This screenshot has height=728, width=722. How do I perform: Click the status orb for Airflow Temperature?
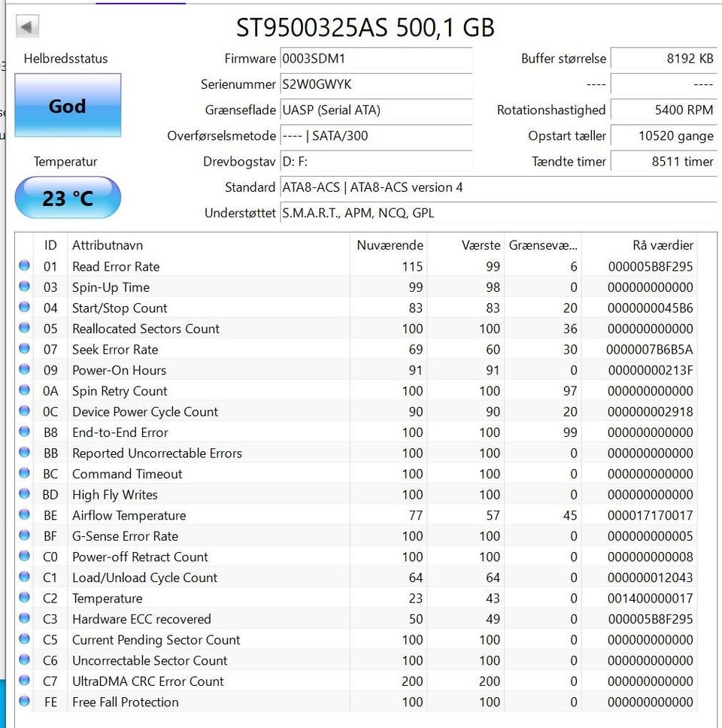[x=24, y=514]
